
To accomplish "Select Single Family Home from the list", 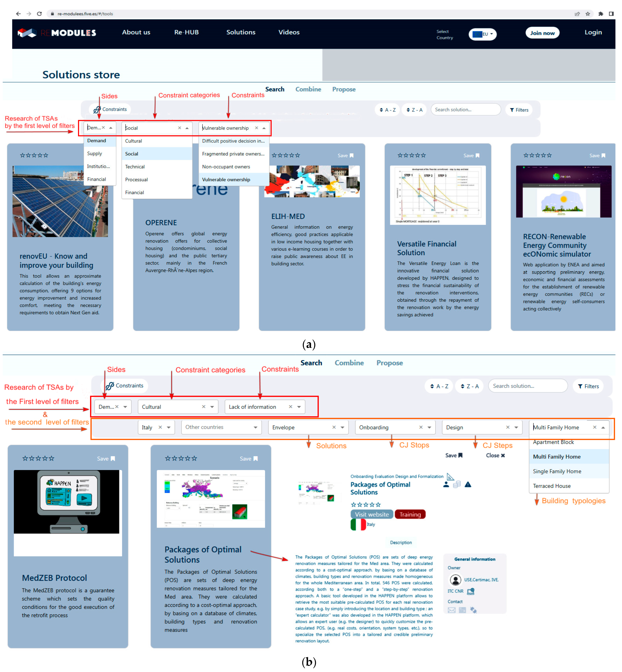I will click(557, 471).
